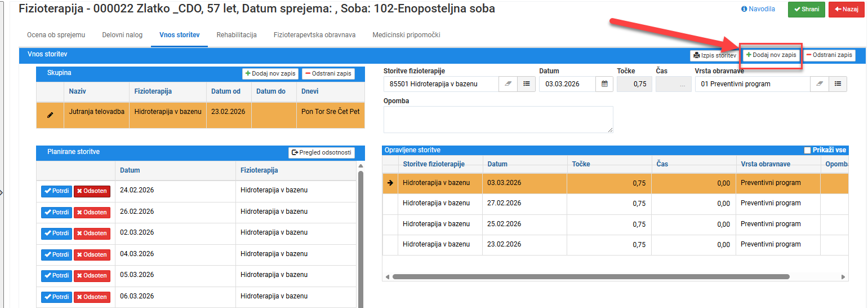
Task: Mark 05.03.2026 service as Odsoten
Action: [92, 276]
